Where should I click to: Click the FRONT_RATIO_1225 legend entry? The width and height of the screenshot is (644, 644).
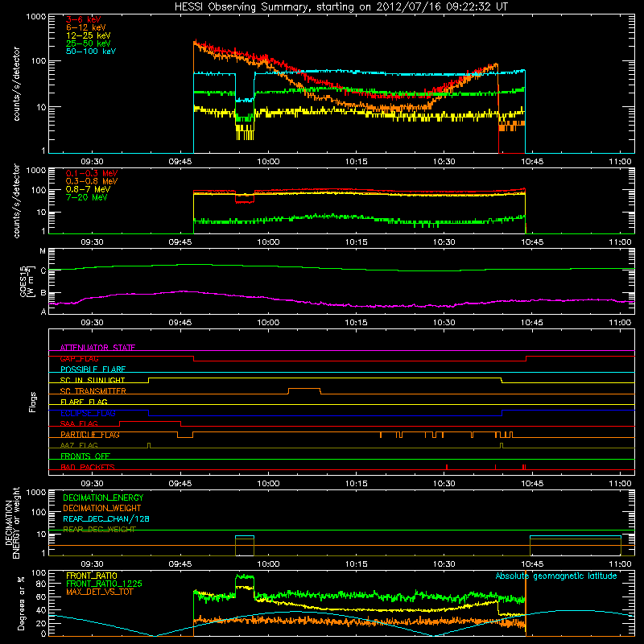pyautogui.click(x=105, y=584)
